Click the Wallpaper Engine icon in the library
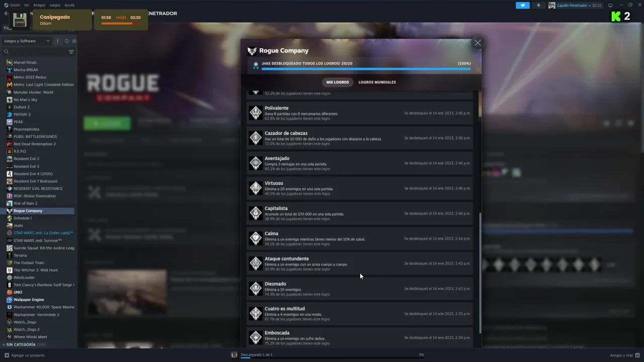The width and height of the screenshot is (644, 362). [9, 300]
